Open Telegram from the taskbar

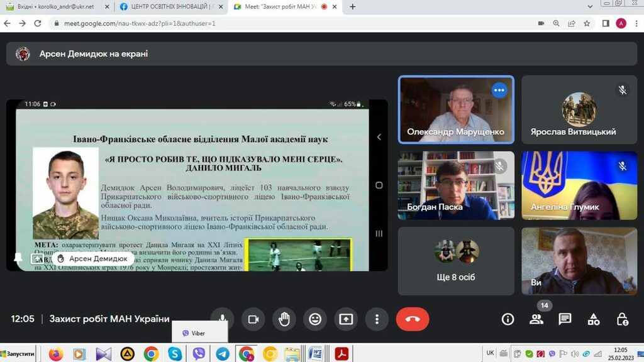(223, 354)
